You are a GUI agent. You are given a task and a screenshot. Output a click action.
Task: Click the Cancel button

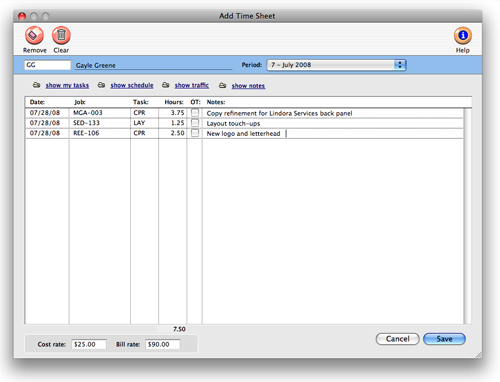[397, 339]
